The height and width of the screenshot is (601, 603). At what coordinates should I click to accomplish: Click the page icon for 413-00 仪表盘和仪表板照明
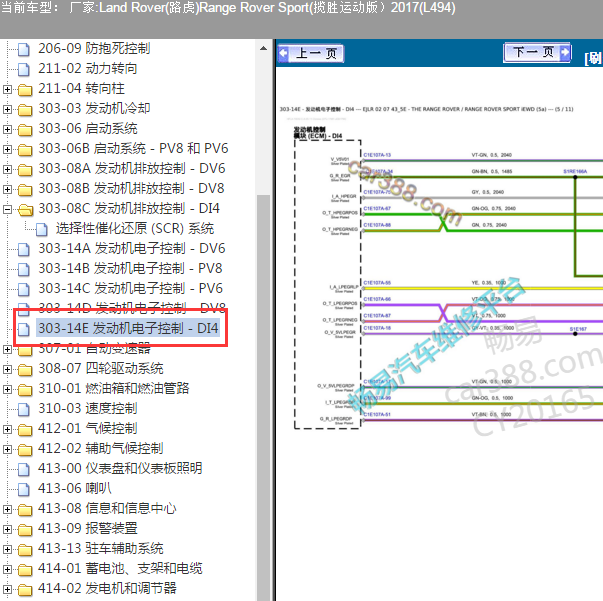(x=24, y=469)
